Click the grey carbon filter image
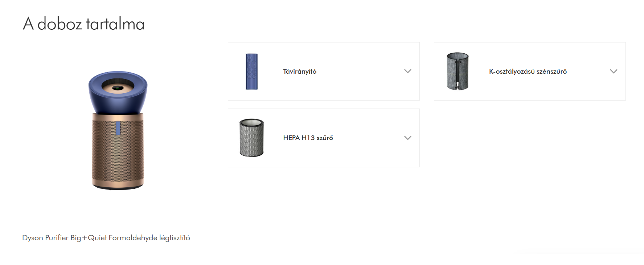Screen dimensions: 644x265 tap(457, 71)
